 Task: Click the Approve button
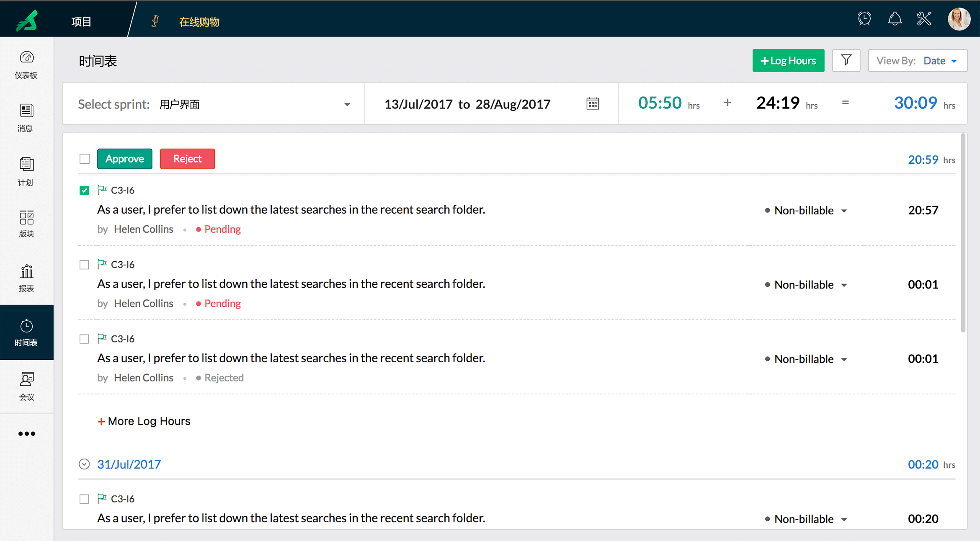(125, 159)
